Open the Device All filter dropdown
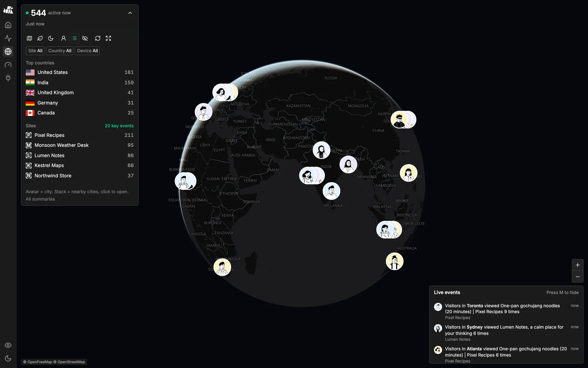The image size is (588, 368). coord(87,51)
